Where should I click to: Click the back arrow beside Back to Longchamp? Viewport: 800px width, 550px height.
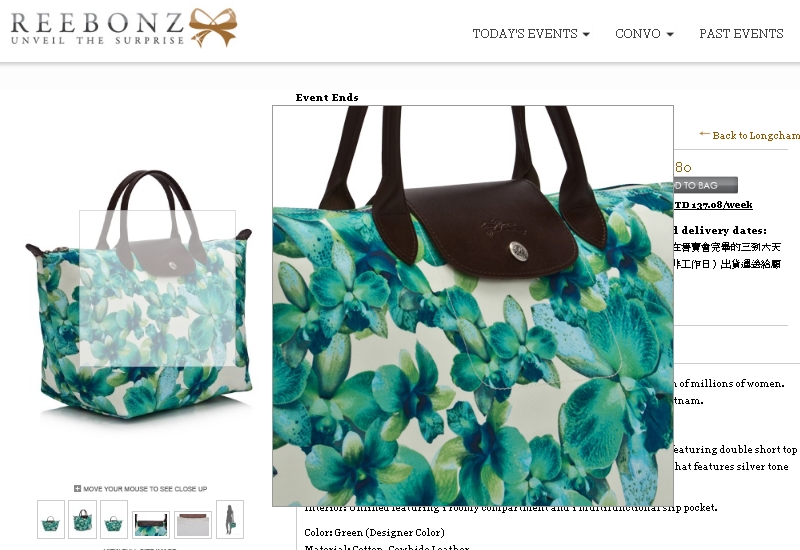pyautogui.click(x=704, y=134)
